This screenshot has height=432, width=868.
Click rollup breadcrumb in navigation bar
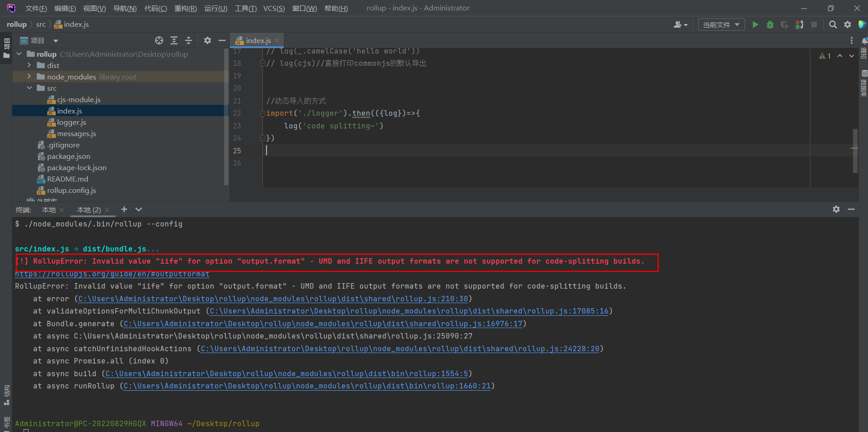[x=17, y=25]
